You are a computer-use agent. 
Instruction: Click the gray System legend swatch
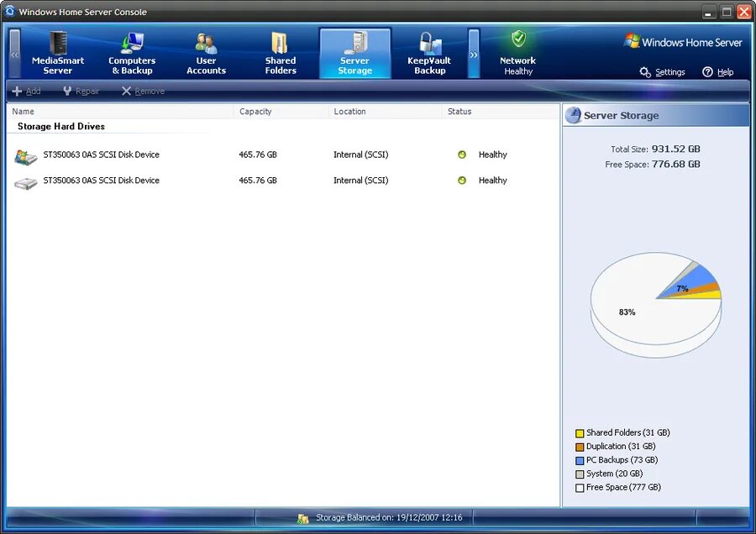(x=580, y=474)
